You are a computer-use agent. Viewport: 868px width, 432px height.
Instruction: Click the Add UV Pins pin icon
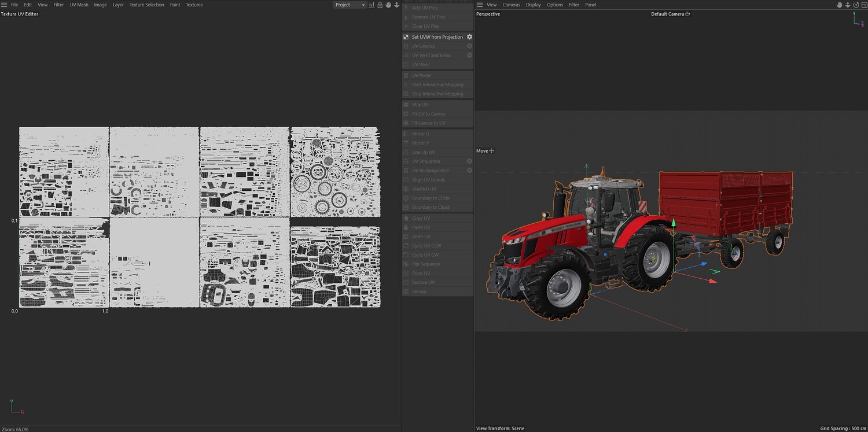point(406,8)
